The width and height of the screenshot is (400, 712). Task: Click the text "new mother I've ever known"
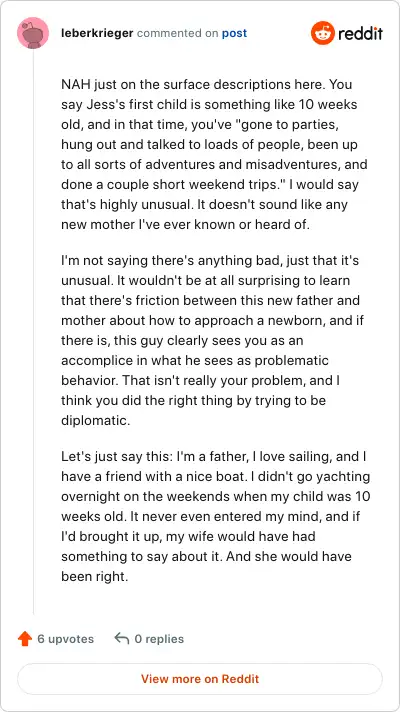[x=145, y=224]
